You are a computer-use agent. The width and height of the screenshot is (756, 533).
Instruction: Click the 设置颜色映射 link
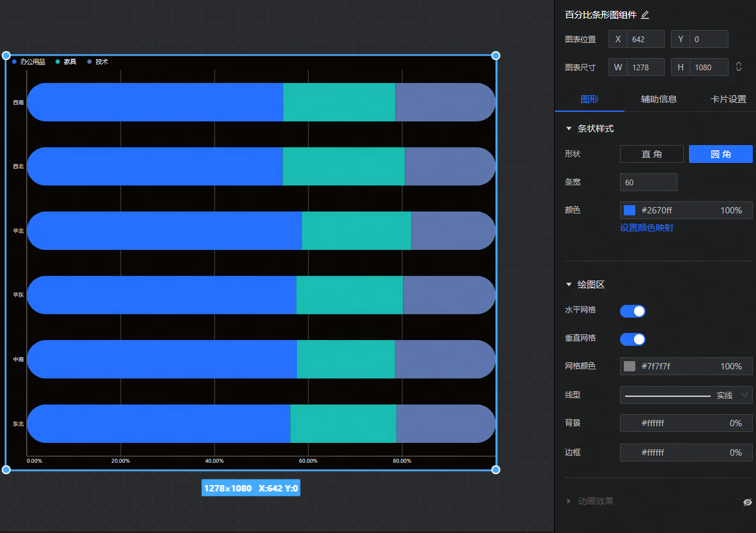point(646,228)
